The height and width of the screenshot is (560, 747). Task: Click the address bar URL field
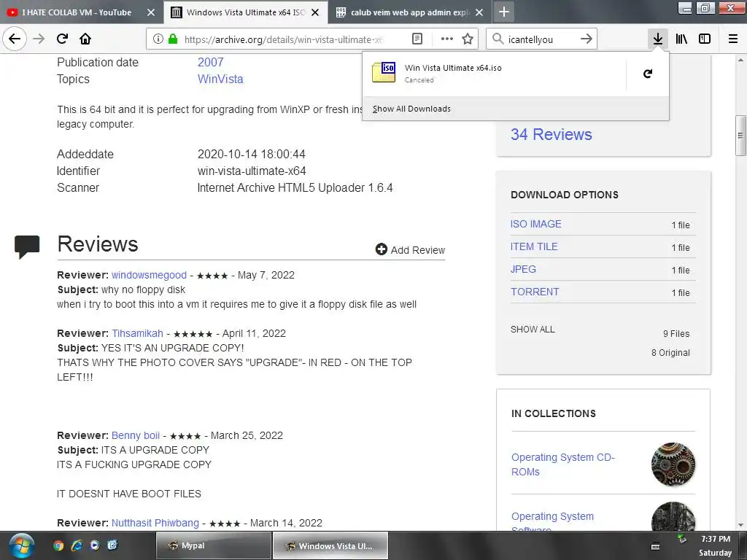pyautogui.click(x=284, y=39)
